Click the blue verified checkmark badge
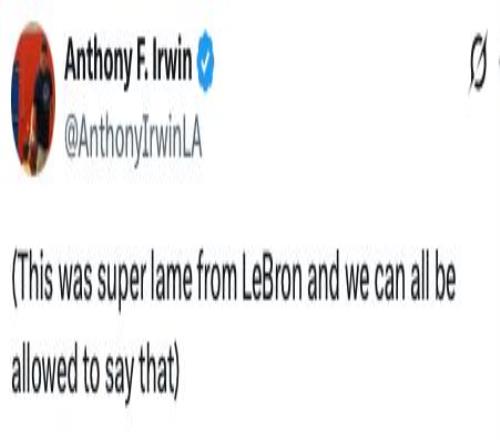This screenshot has width=500, height=440. [x=205, y=60]
